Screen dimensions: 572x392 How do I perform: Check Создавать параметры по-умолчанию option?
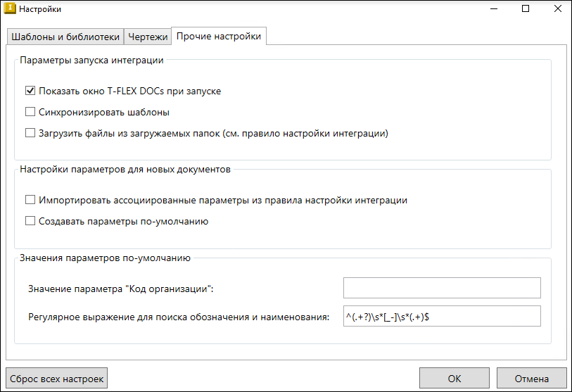pos(30,221)
